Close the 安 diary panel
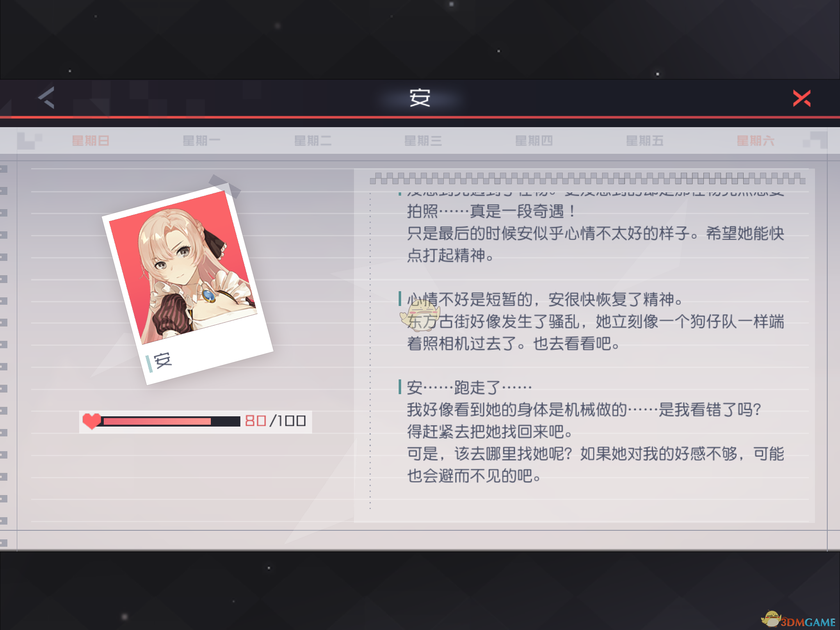 [x=802, y=98]
